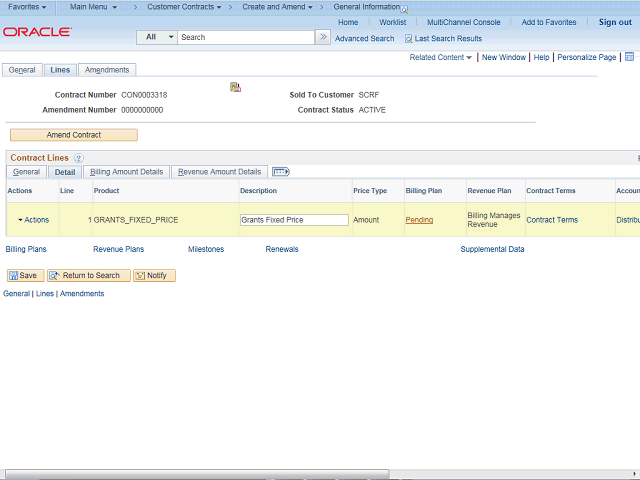Open the Related Content dropdown
Screen dimensions: 640x480
[441, 57]
